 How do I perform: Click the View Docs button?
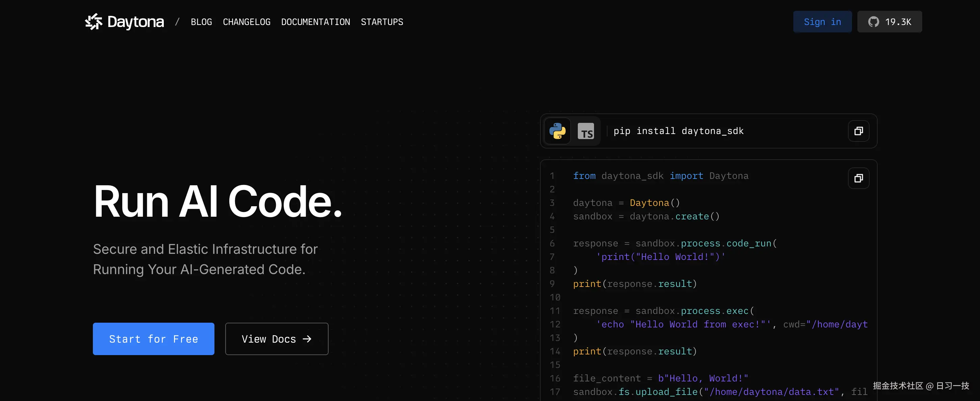[277, 339]
